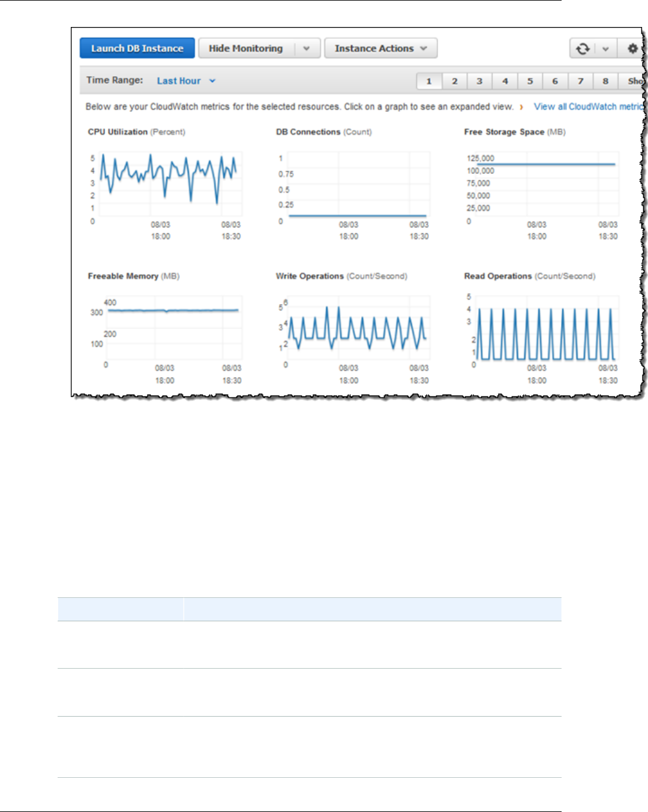This screenshot has width=648, height=812.
Task: Expand the CPU Utilization graph
Action: 165,185
